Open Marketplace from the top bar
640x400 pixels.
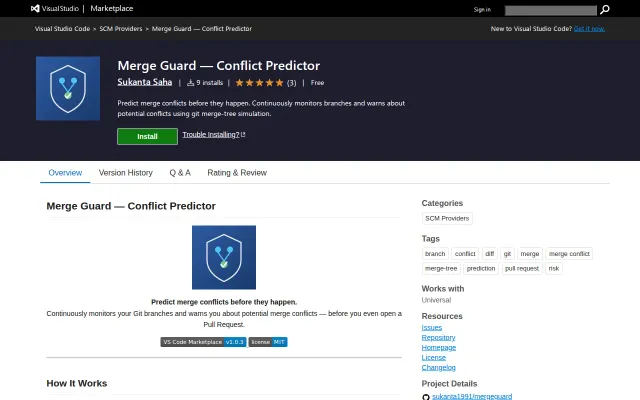pos(111,8)
